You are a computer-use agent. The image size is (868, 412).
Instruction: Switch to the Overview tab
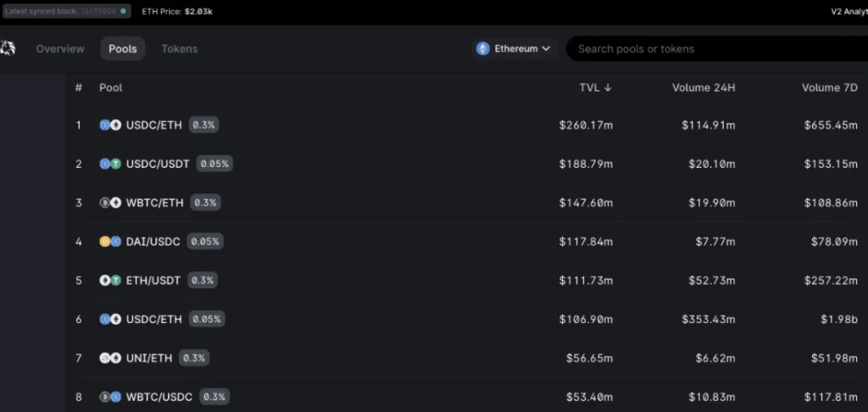pos(60,48)
